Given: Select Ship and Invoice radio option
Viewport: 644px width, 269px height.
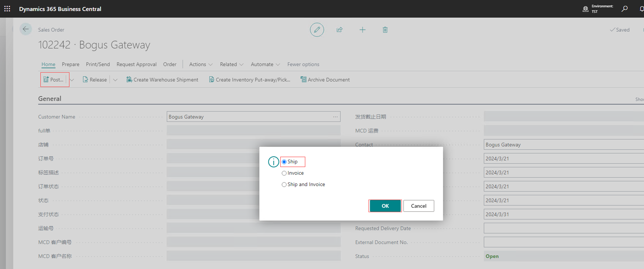Looking at the screenshot, I should coord(284,184).
